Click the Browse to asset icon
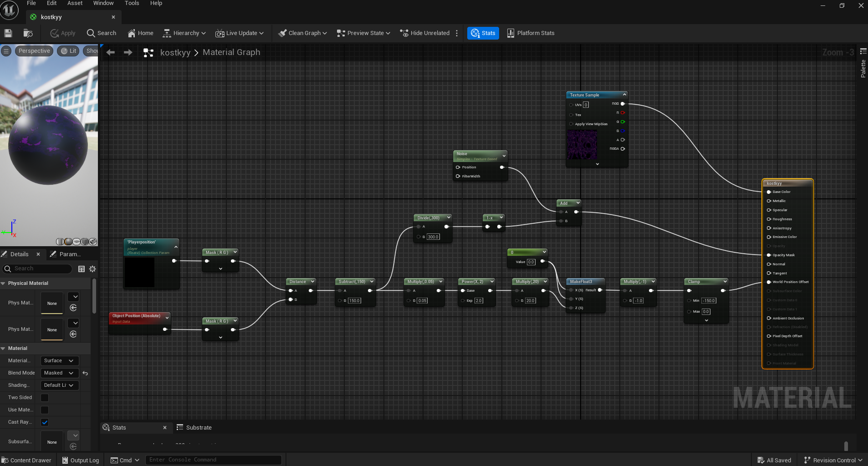 28,33
